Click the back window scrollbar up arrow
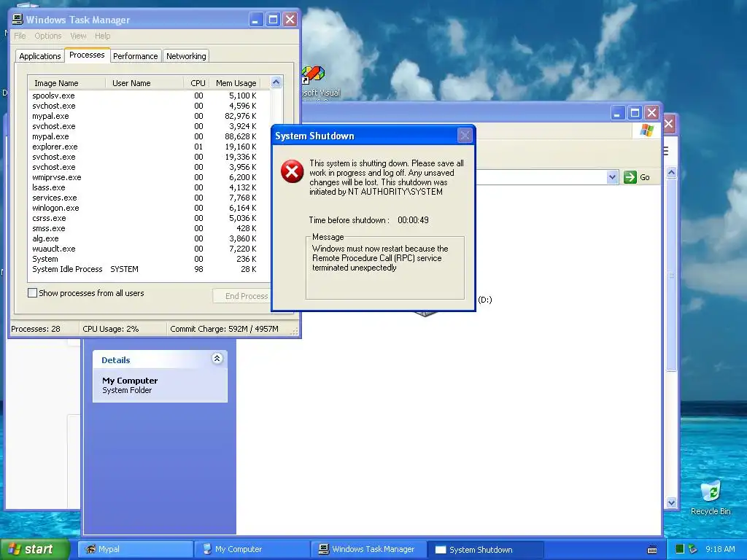747x560 pixels. tap(671, 172)
